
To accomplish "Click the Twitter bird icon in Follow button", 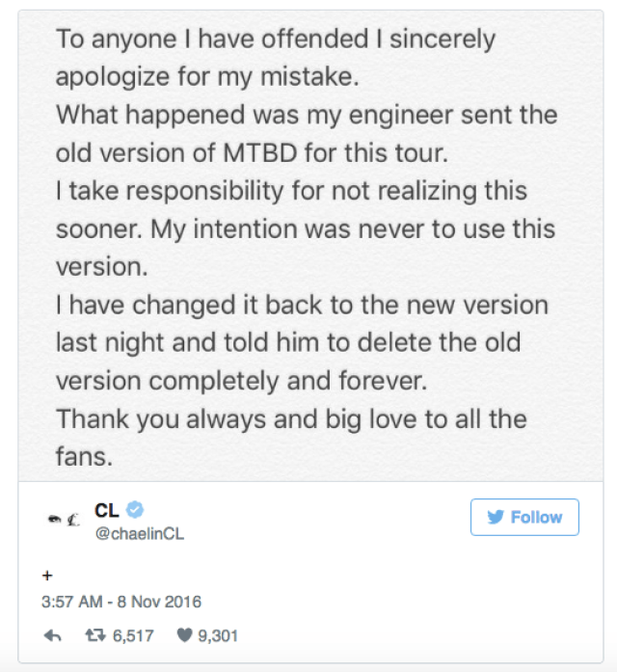I will tap(496, 518).
